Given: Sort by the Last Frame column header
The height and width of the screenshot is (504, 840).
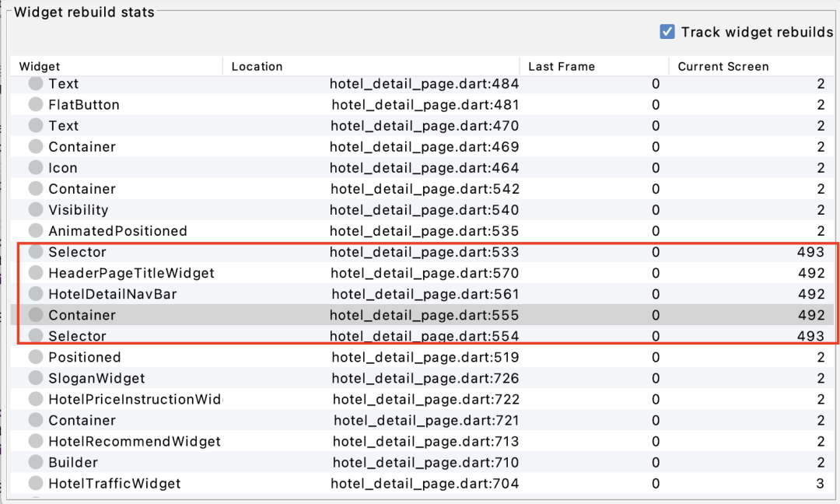Looking at the screenshot, I should tap(561, 67).
